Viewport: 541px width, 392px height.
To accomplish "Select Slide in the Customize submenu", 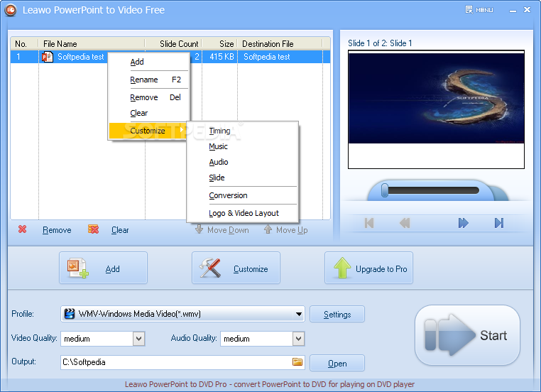I will click(242, 178).
